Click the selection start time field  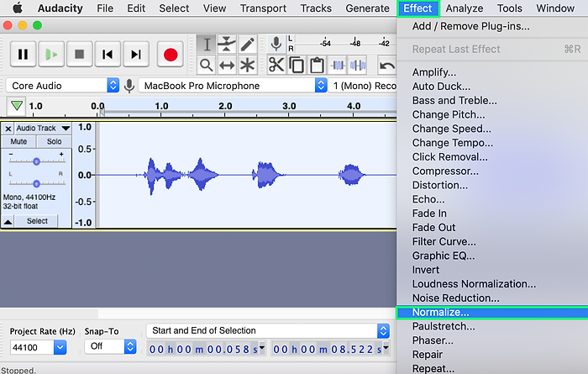pos(203,349)
